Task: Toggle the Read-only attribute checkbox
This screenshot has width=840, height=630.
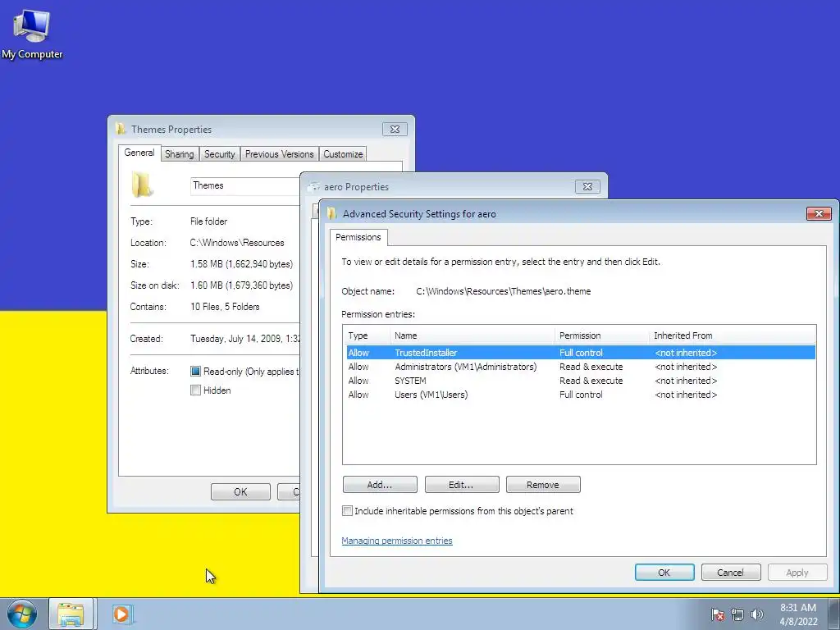Action: (195, 372)
